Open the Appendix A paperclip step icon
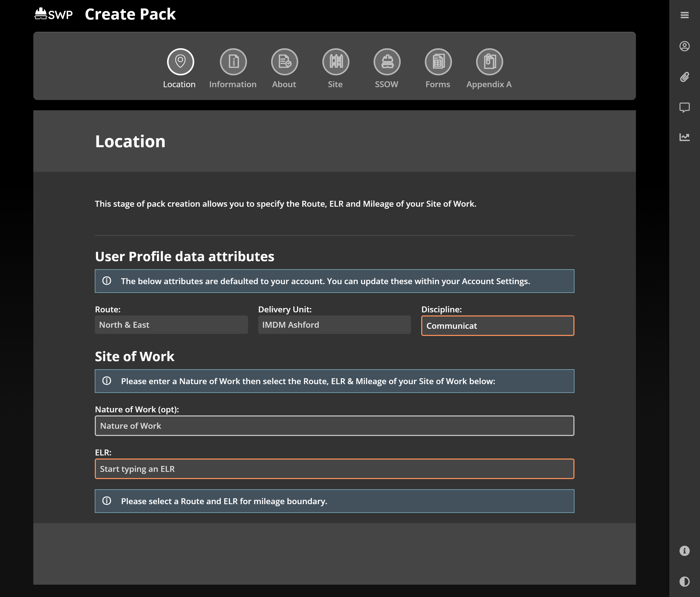 point(489,62)
